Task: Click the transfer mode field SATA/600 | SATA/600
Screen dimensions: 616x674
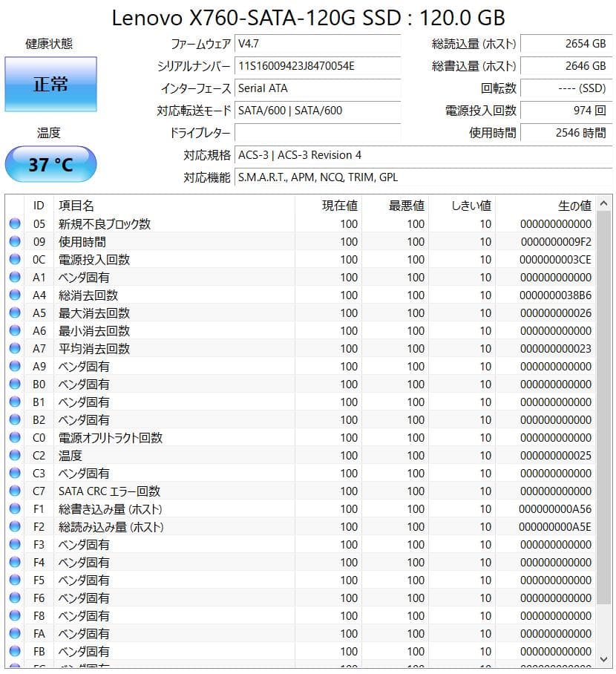Action: click(317, 111)
